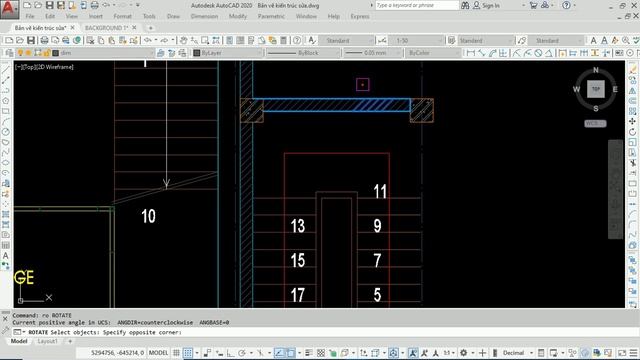Click the Save icon in the Quick Access toolbar

click(49, 5)
